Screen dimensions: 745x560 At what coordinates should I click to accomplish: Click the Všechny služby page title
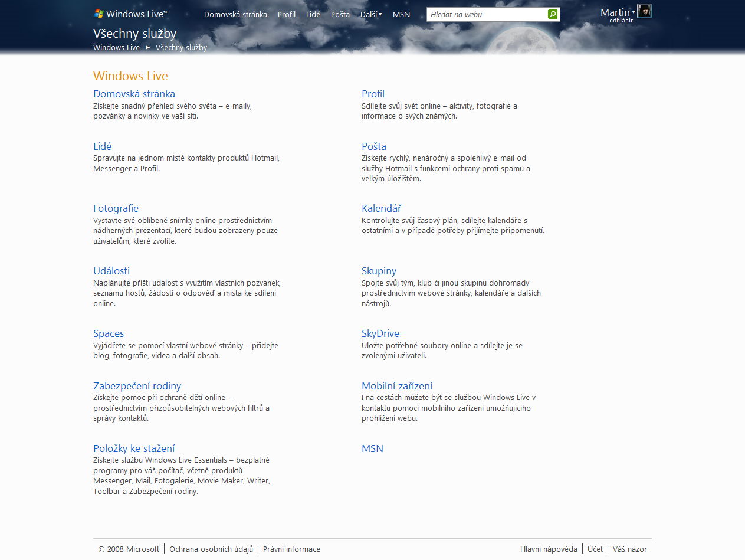click(134, 34)
